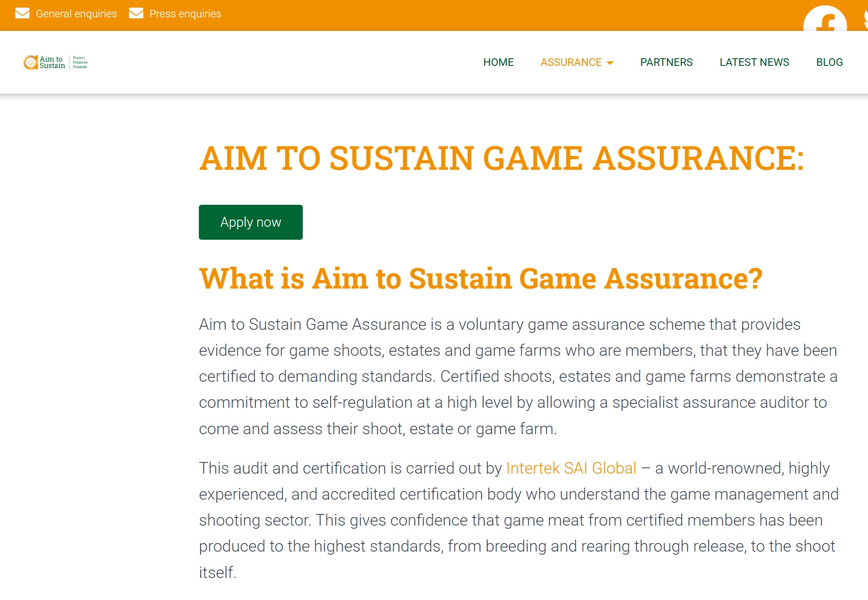Click the partially visible Twitter icon at top right
The image size is (868, 600).
(865, 19)
